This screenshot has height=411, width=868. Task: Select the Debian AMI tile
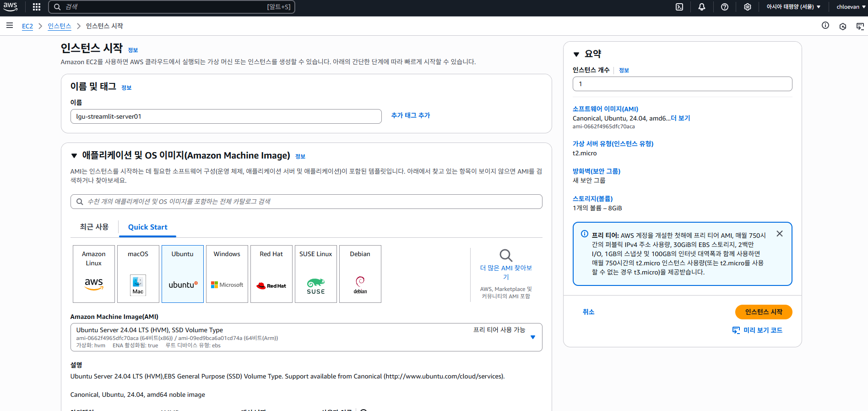point(360,274)
